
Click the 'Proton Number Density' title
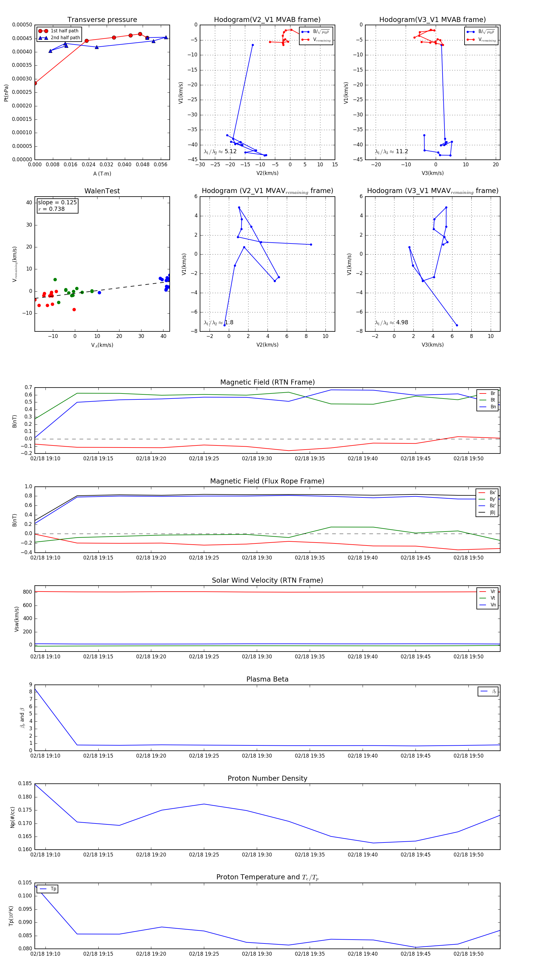267,778
